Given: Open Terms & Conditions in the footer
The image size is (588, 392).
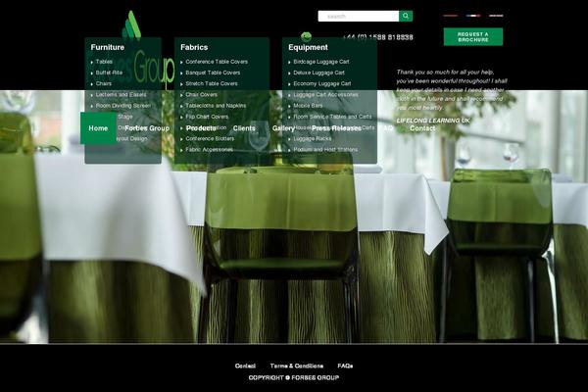Looking at the screenshot, I should tap(297, 366).
